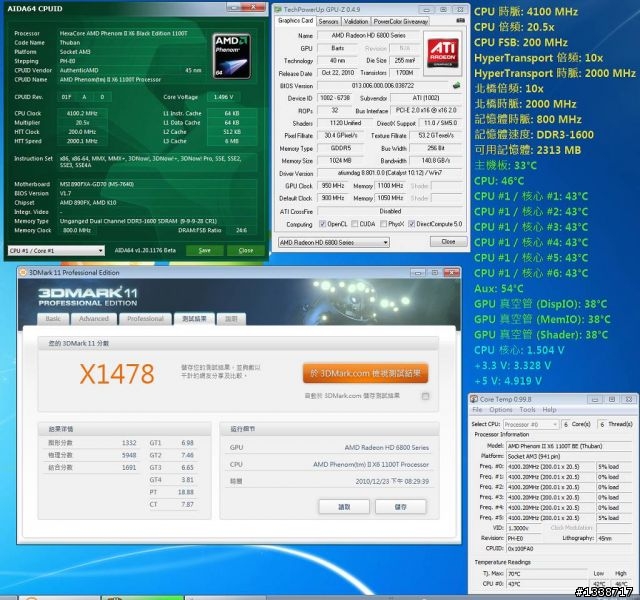This screenshot has height=600, width=640.
Task: Click the CPU Clock 4100.2 MHz value
Action: point(82,113)
